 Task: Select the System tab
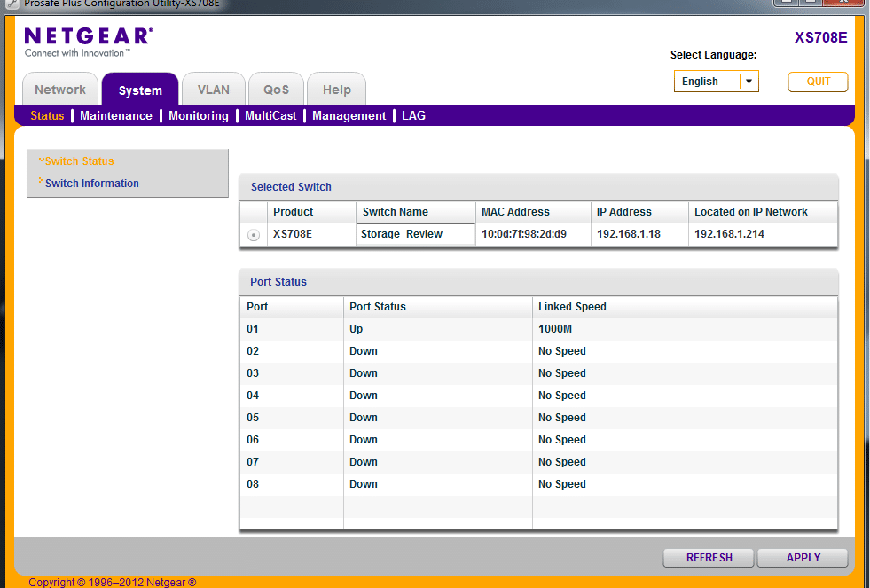[x=140, y=90]
